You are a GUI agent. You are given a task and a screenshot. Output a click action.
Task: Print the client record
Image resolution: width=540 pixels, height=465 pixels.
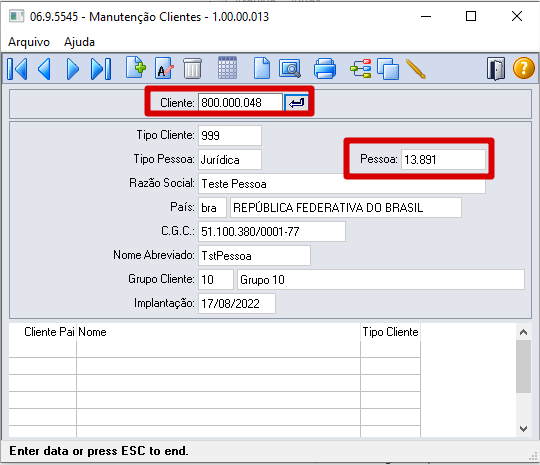pyautogui.click(x=325, y=68)
